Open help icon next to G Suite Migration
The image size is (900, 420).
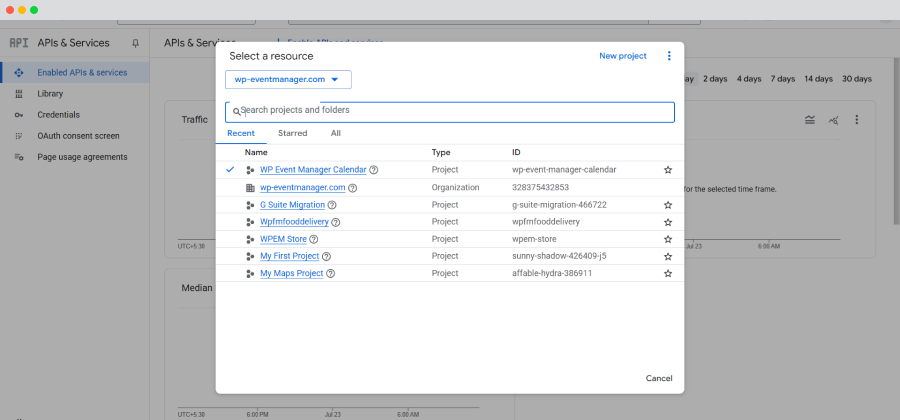pos(332,205)
